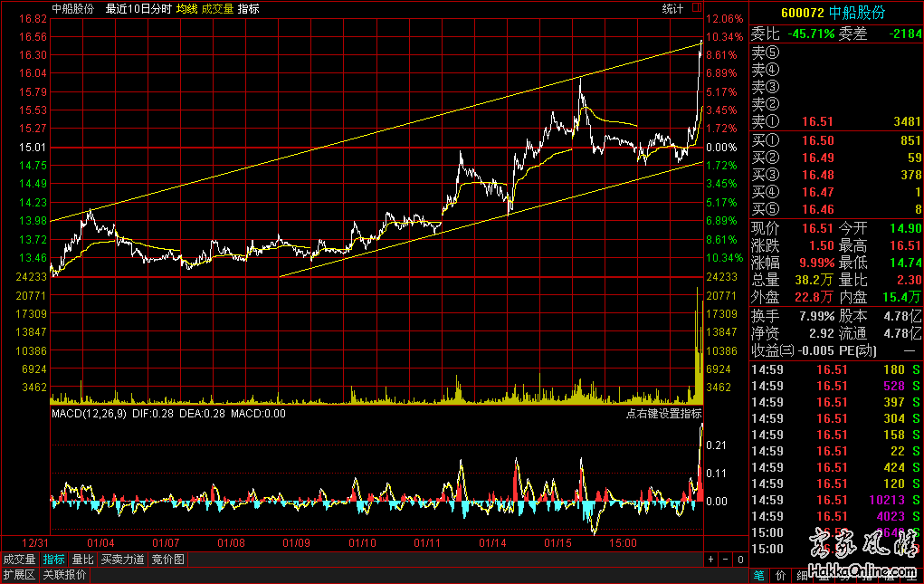
Task: Click the MACD(12,26,9) indicator label
Action: click(89, 414)
